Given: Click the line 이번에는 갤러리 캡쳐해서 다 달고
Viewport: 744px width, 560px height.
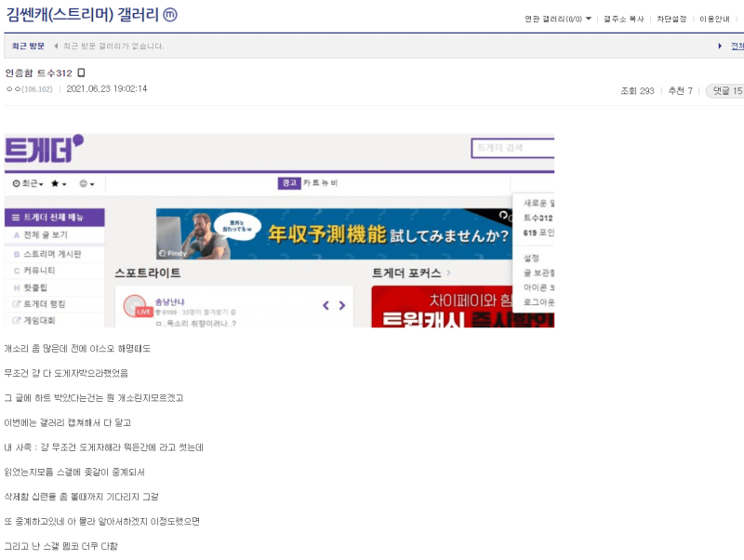Looking at the screenshot, I should click(67, 422).
